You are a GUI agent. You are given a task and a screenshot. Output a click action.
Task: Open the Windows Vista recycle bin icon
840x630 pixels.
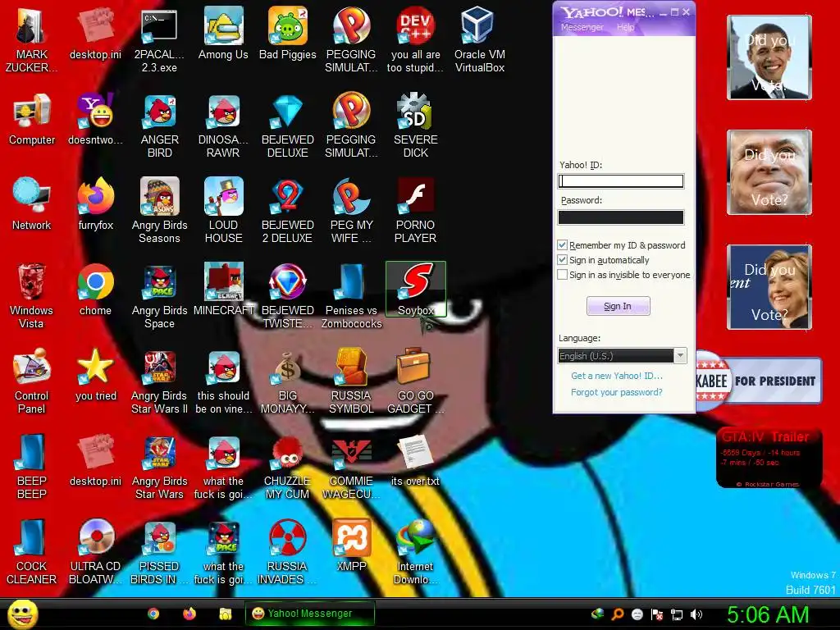point(32,295)
